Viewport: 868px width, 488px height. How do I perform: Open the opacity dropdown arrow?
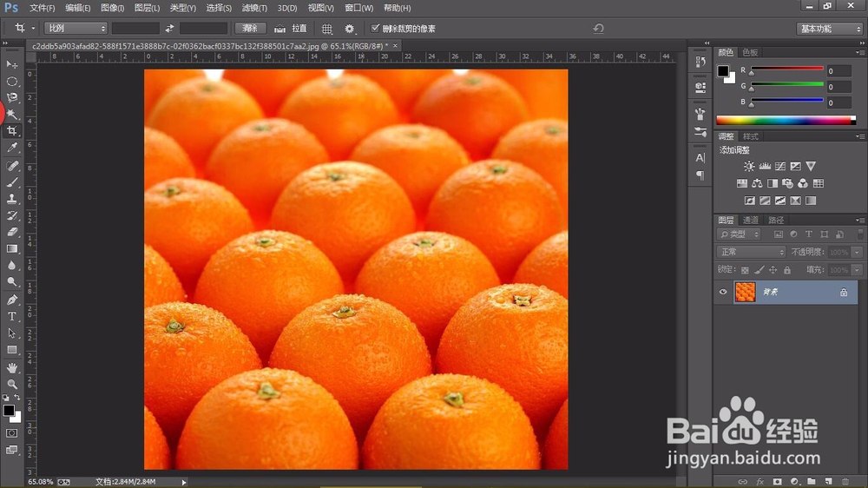tap(857, 252)
